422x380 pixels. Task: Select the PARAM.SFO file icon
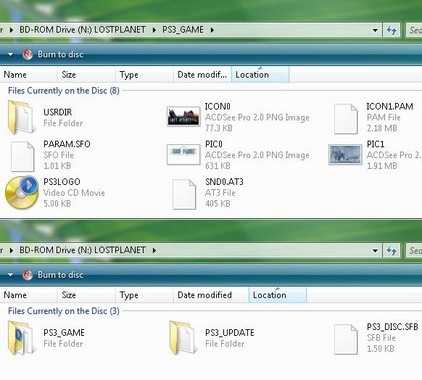click(22, 156)
